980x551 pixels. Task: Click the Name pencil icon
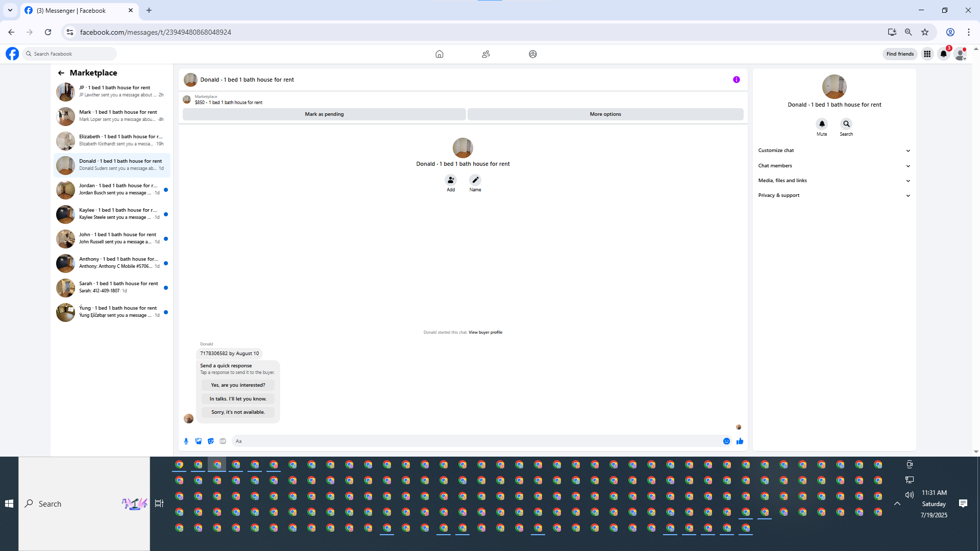coord(475,180)
